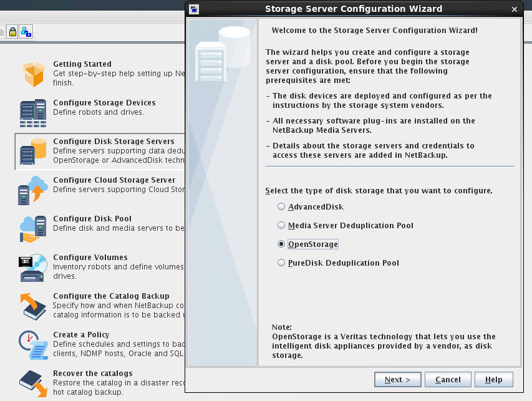532x401 pixels.
Task: Click the Configure Disk Storage Servers icon
Action: 33,152
